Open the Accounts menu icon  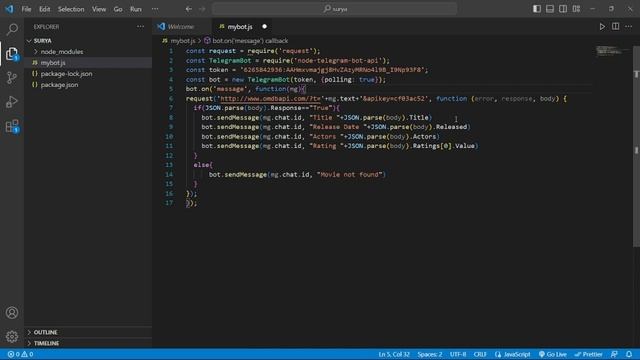(12, 313)
